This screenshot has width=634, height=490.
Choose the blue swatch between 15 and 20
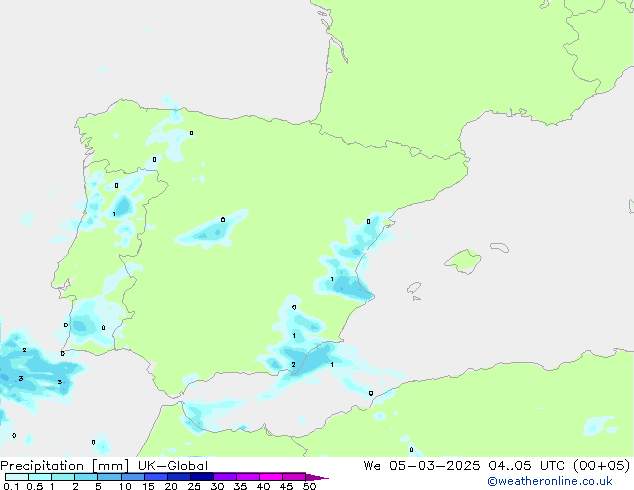coord(155,477)
